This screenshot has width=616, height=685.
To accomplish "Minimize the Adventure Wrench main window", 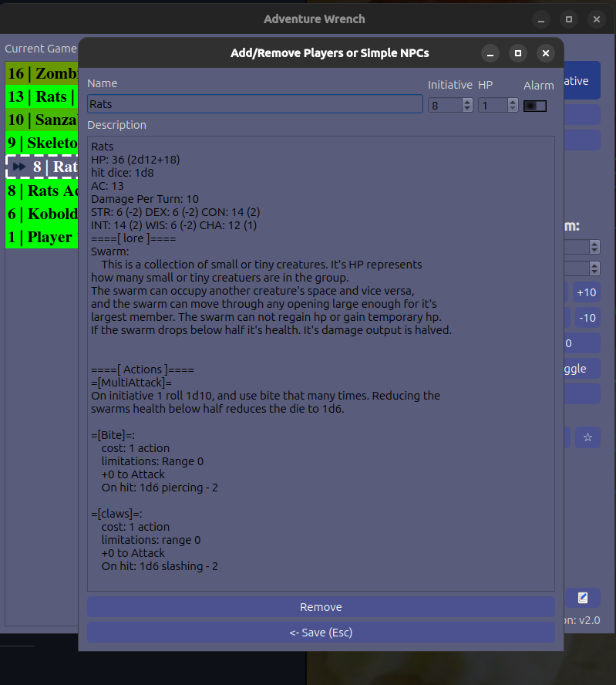I will (541, 19).
